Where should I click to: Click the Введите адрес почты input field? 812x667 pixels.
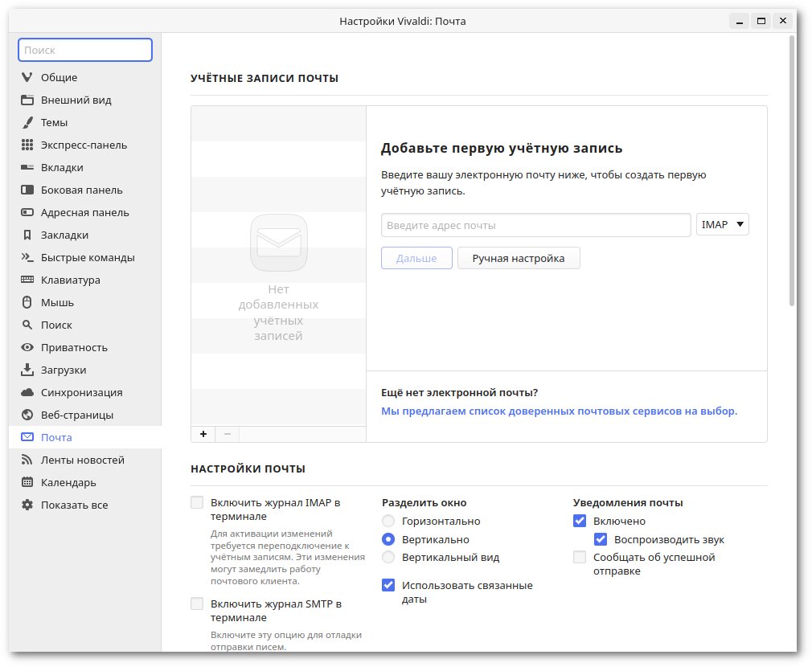[536, 225]
